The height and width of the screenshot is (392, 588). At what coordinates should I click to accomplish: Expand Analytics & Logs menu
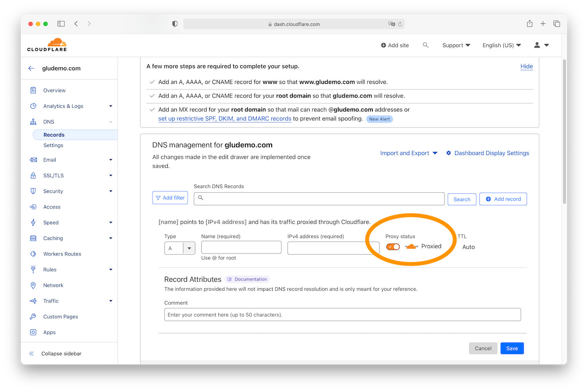click(111, 106)
